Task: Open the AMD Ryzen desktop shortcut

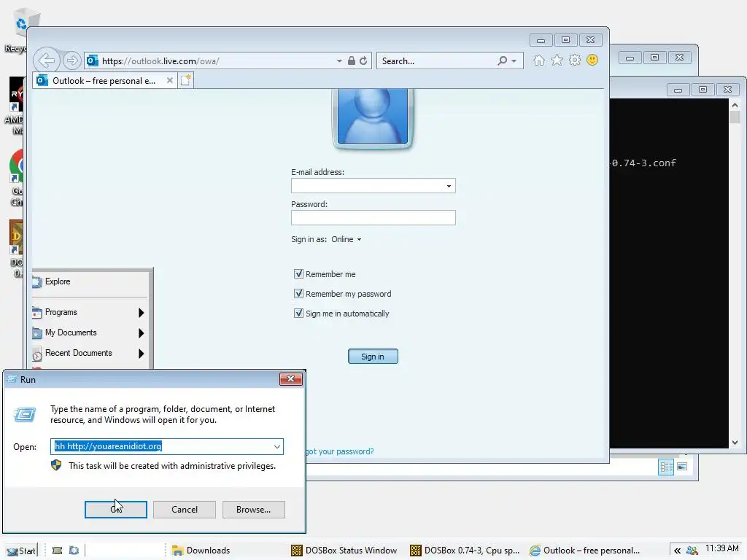Action: pos(16,106)
